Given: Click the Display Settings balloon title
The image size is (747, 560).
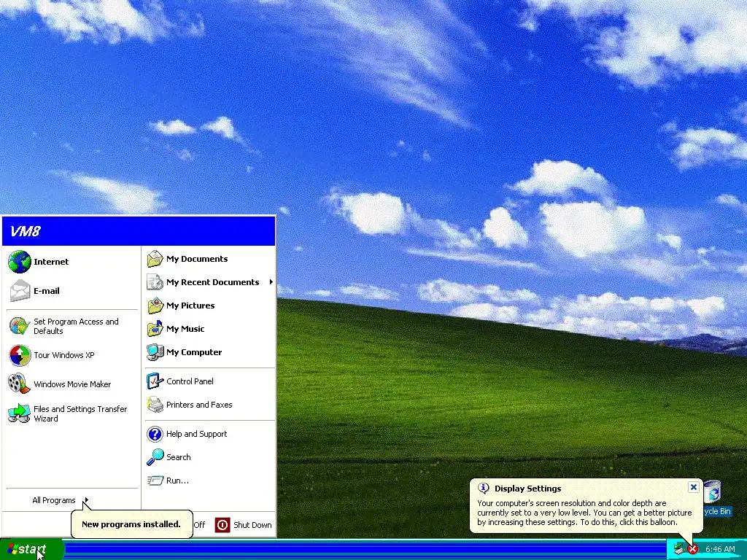Looking at the screenshot, I should point(528,488).
